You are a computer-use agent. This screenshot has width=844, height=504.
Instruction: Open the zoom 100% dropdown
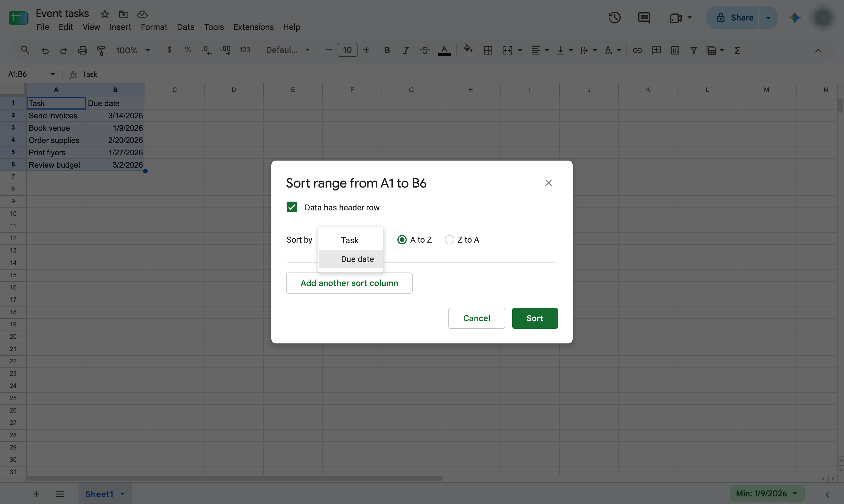(133, 50)
